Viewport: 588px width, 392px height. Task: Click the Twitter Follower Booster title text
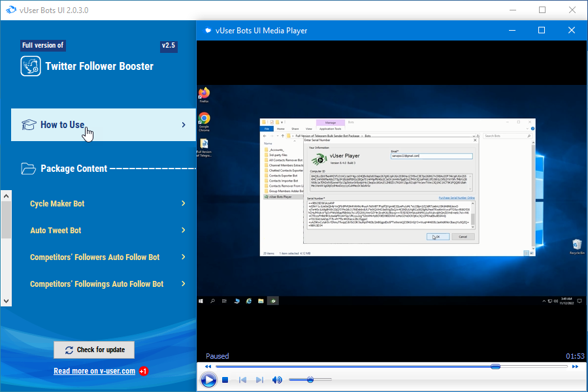click(x=99, y=67)
